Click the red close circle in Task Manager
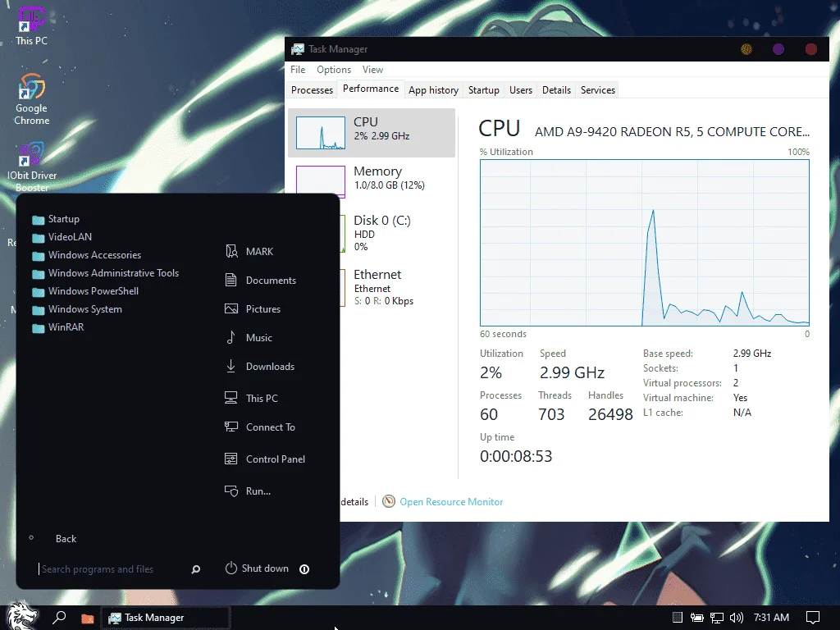This screenshot has width=840, height=630. (811, 49)
